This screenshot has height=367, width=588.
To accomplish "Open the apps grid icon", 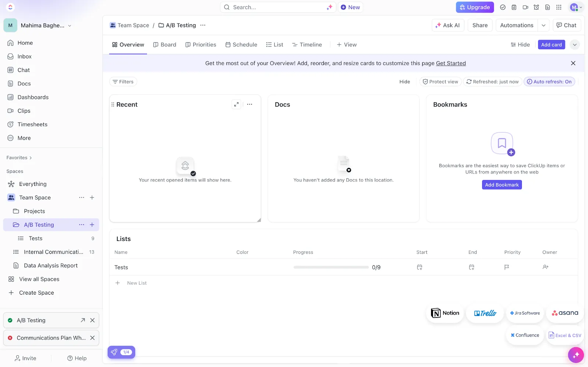I will tap(559, 7).
